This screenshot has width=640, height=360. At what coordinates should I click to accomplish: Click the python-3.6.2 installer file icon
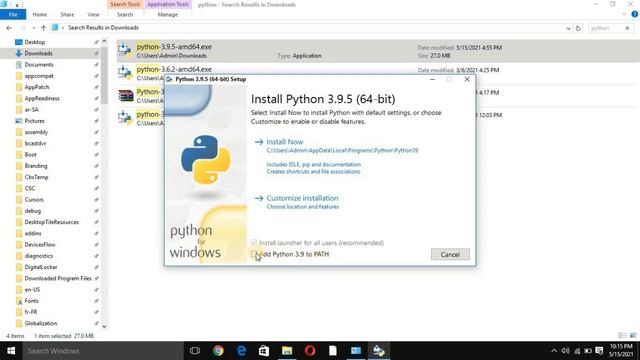coord(125,73)
